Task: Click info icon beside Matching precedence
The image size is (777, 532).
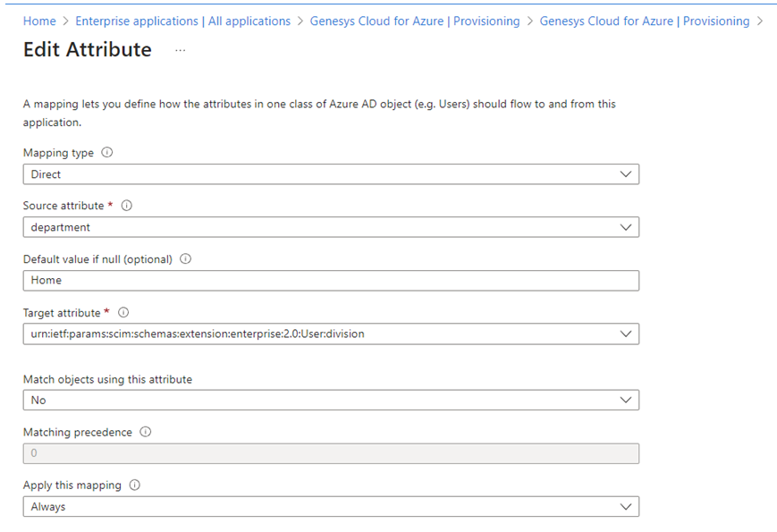Action: coord(146,432)
